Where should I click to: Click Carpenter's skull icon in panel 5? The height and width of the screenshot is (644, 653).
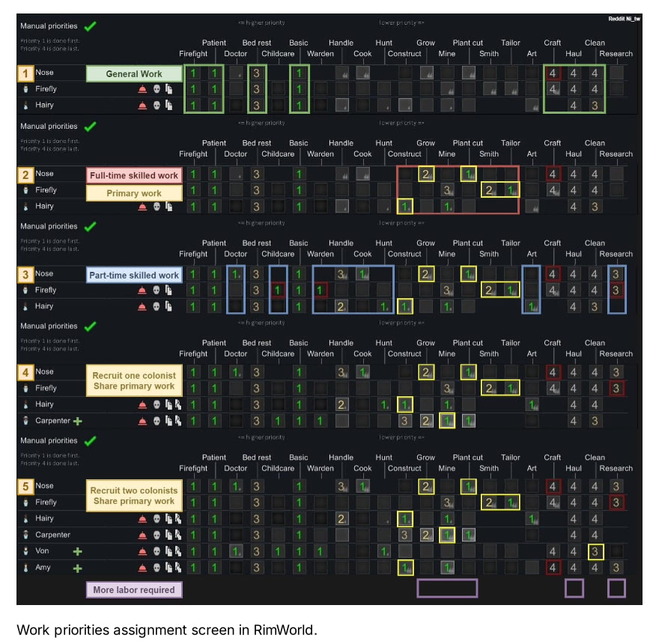click(157, 535)
